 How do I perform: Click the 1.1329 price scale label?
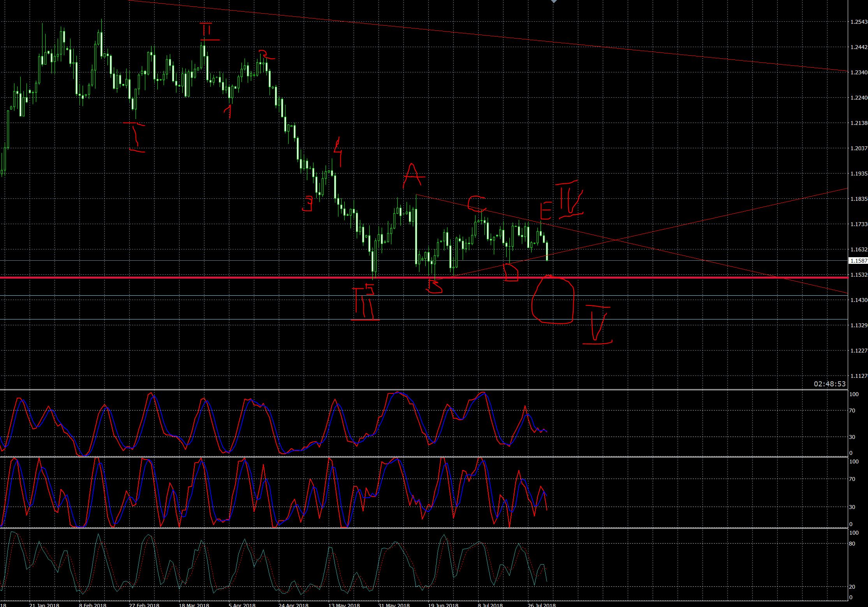coord(859,326)
